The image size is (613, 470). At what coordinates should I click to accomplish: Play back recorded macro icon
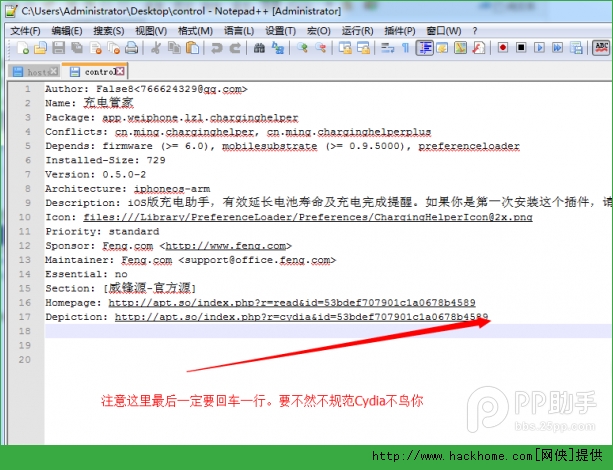coord(540,48)
